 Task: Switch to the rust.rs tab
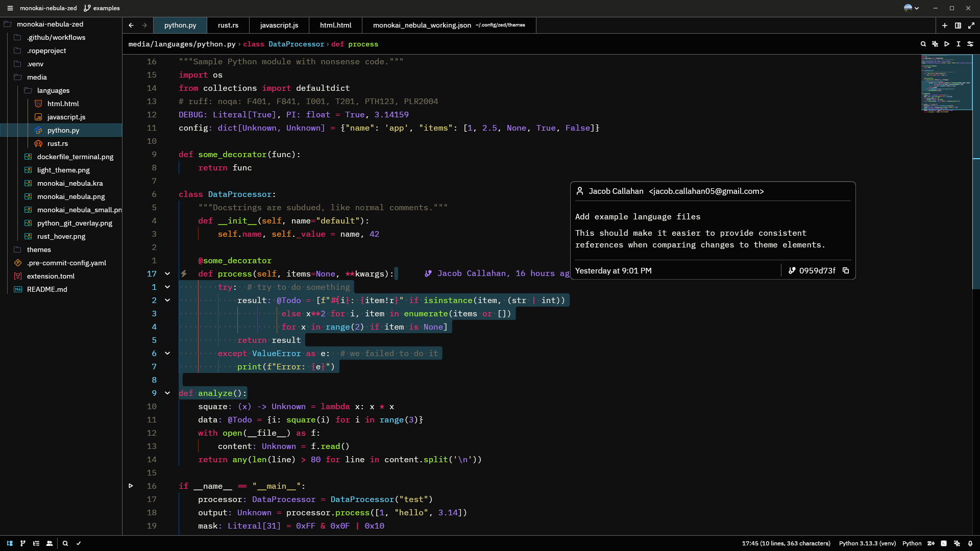(228, 25)
